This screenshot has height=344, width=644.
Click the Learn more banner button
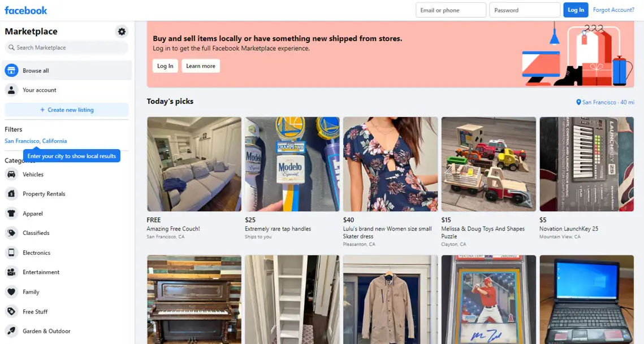coord(200,66)
